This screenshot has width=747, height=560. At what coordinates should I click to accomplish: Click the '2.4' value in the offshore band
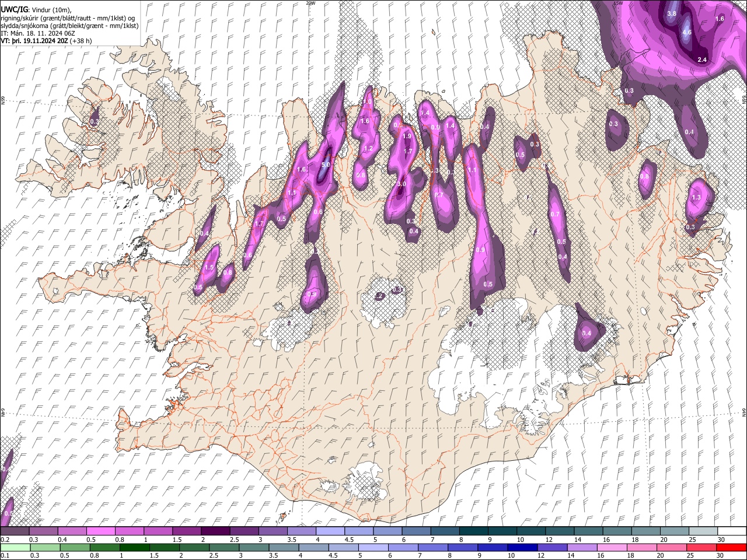pos(703,60)
